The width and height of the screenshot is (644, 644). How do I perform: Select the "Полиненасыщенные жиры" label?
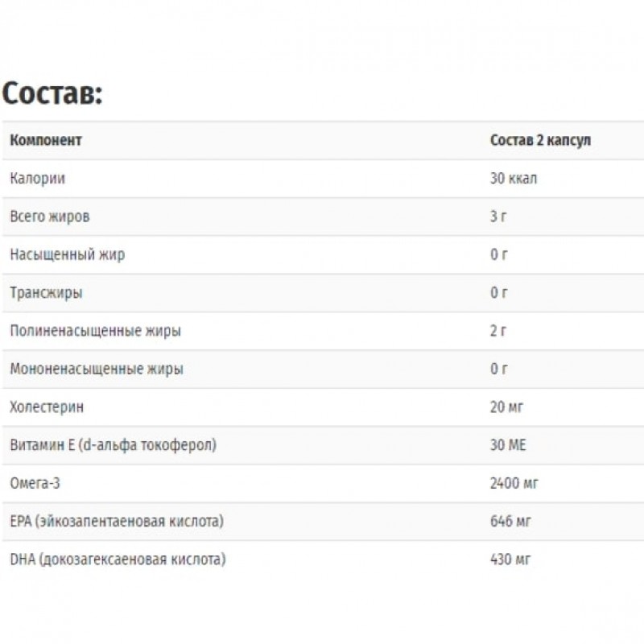tap(95, 331)
